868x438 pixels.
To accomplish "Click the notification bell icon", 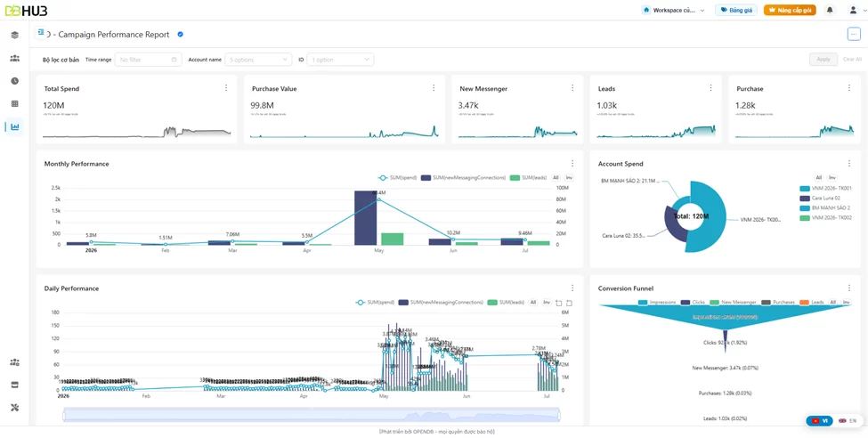I will click(829, 10).
